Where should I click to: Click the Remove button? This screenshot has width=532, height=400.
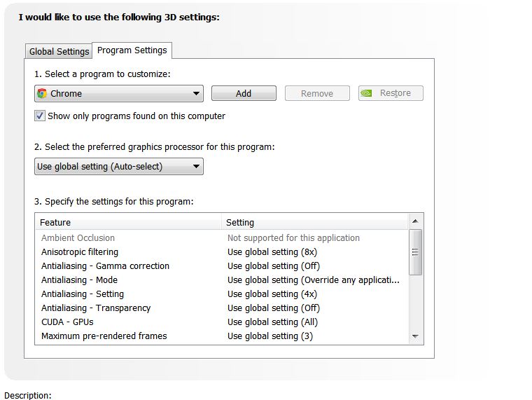(x=317, y=93)
